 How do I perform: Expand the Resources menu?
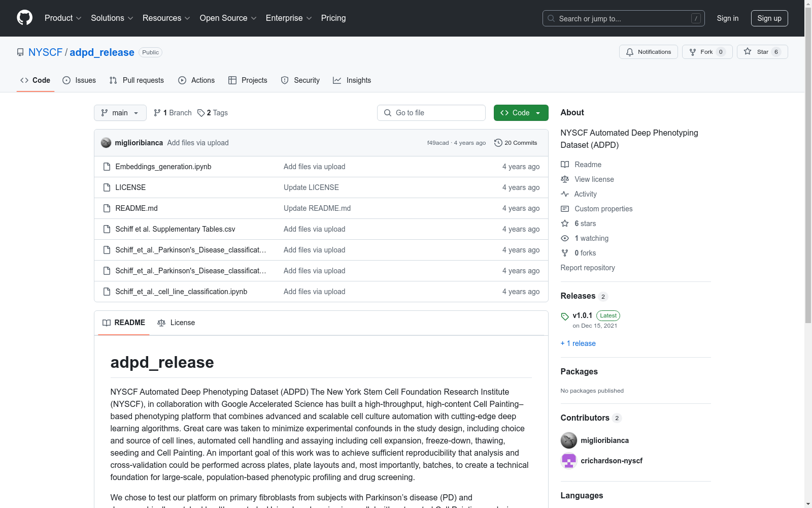166,18
